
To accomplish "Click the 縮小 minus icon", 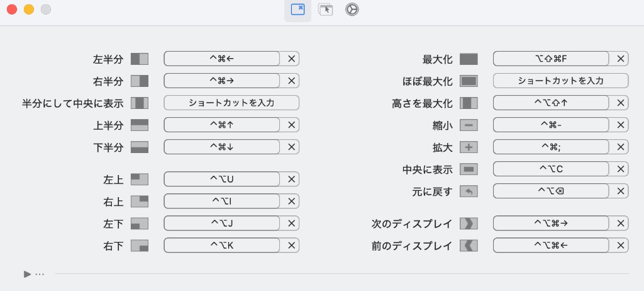I will click(469, 125).
